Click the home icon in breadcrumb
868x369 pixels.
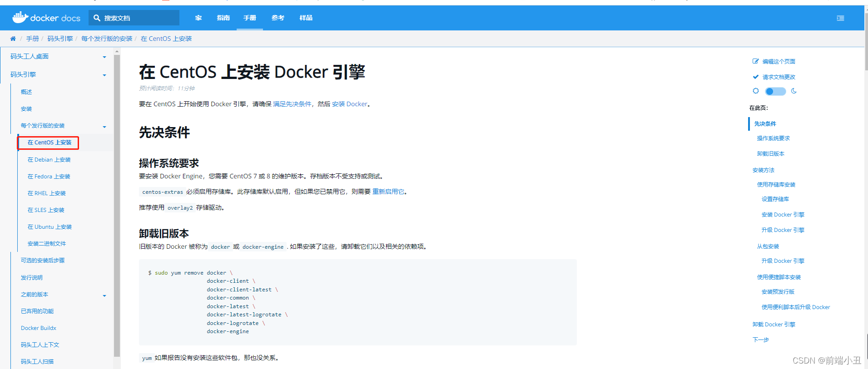(x=13, y=39)
